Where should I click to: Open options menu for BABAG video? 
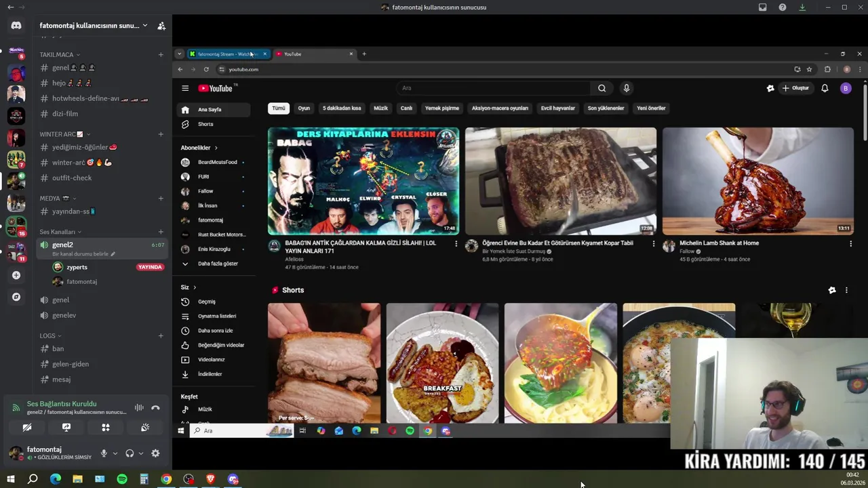[x=456, y=243]
